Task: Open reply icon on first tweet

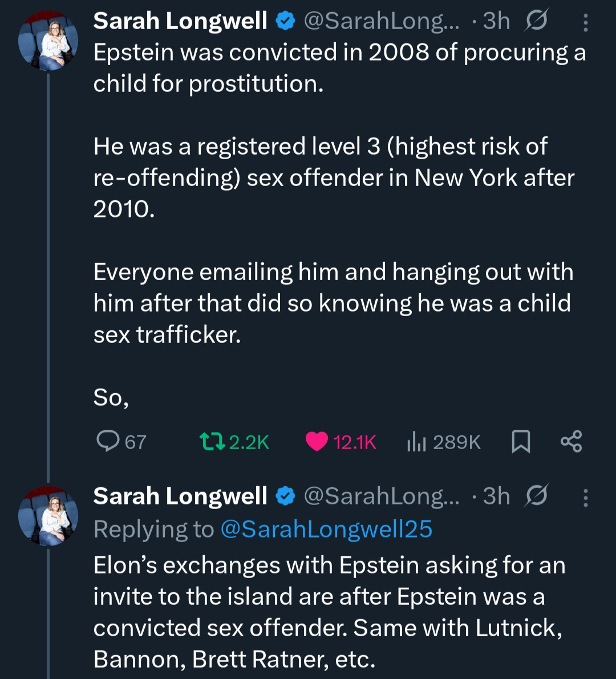Action: (x=107, y=441)
